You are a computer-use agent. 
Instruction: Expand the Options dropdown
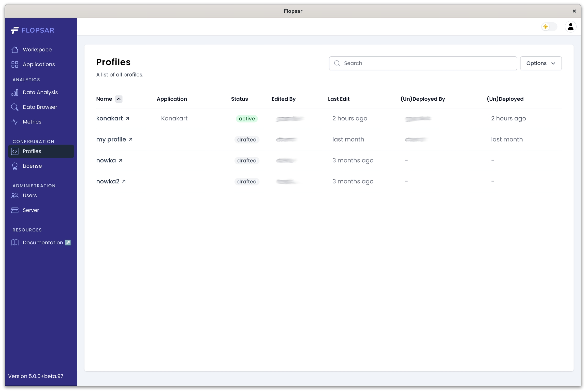[540, 63]
